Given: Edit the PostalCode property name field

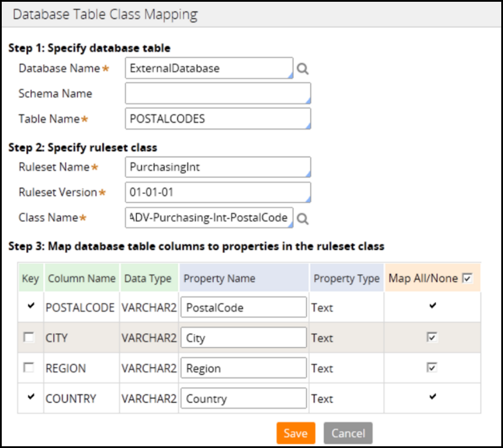Looking at the screenshot, I should pos(244,308).
